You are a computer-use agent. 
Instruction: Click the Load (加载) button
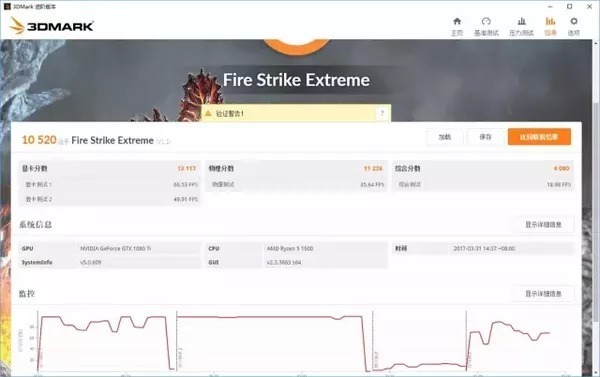click(445, 137)
